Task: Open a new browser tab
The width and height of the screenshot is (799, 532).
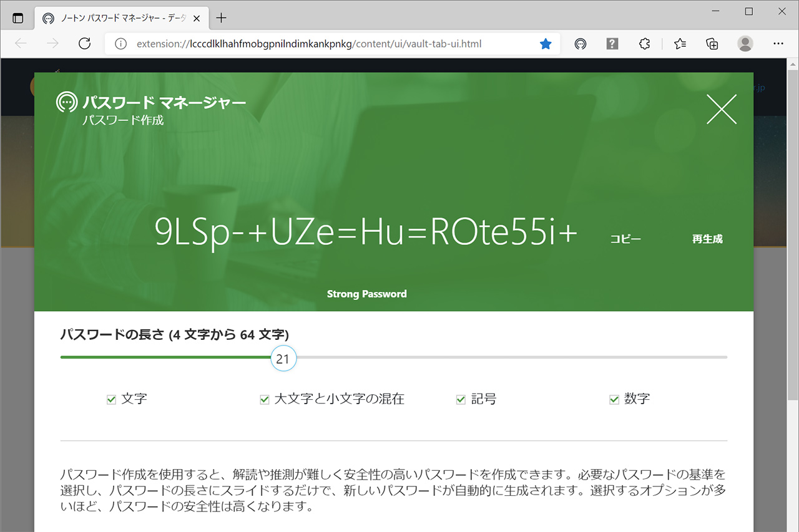Action: click(221, 18)
